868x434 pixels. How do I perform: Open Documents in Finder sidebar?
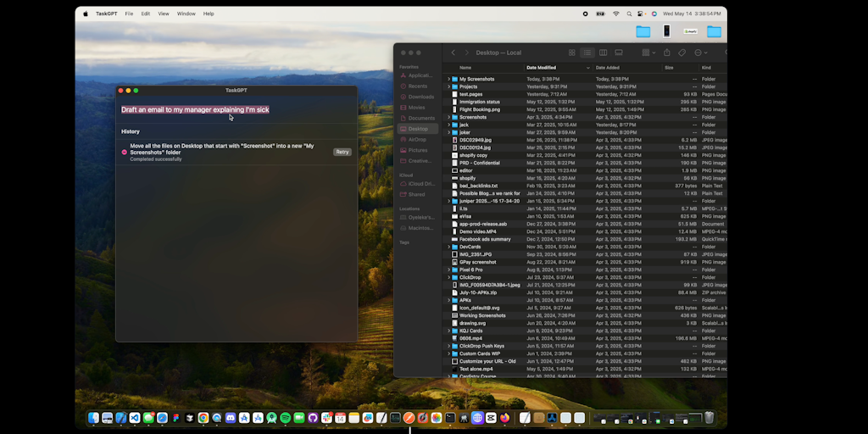click(x=417, y=118)
